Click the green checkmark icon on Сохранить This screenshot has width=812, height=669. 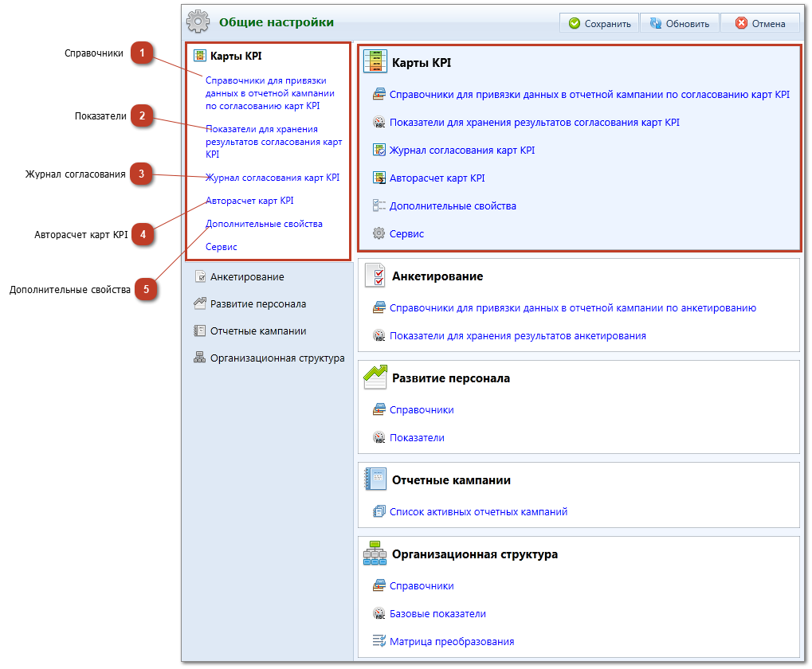click(x=575, y=23)
